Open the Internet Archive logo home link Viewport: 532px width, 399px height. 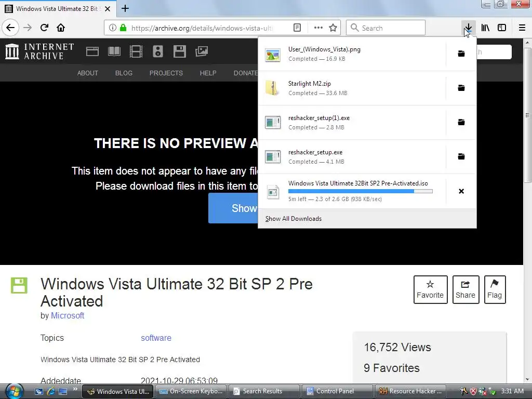tap(39, 51)
